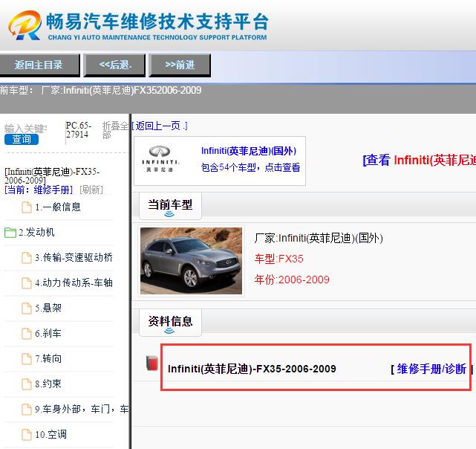Open tree item 5.悬架
The width and height of the screenshot is (476, 449).
click(48, 309)
